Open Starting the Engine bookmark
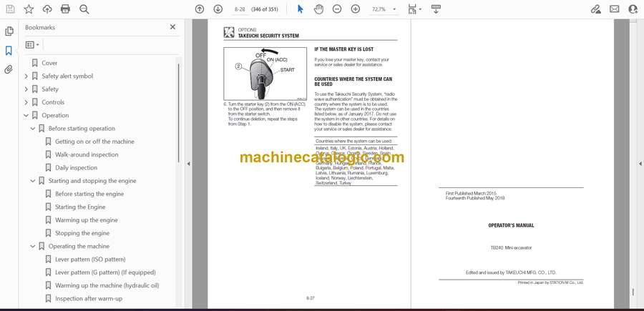The width and height of the screenshot is (644, 311). tap(80, 207)
